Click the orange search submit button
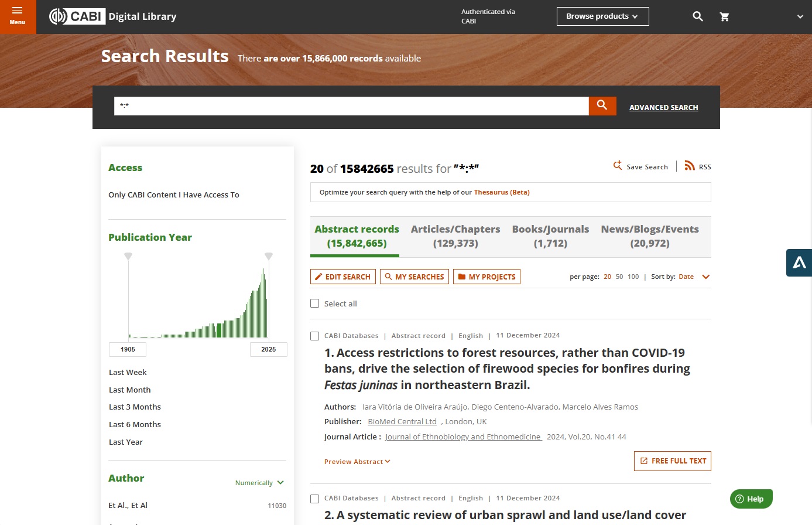Viewport: 812px width, 525px height. click(602, 106)
